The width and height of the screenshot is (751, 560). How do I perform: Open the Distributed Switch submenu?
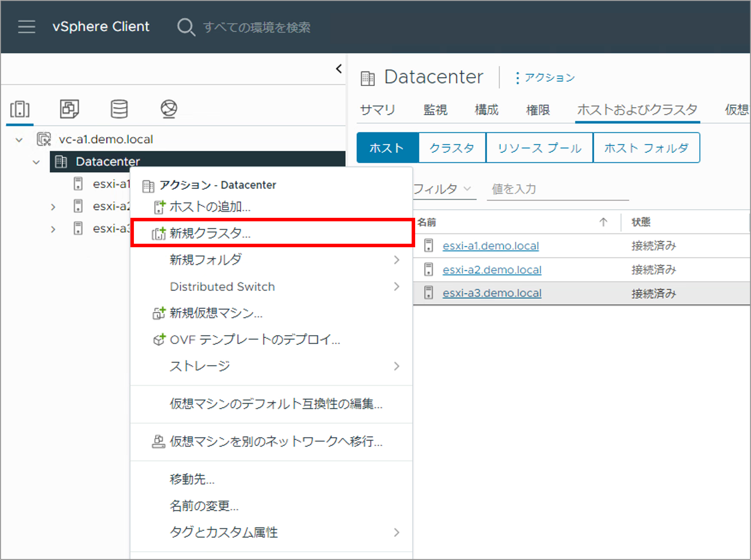(271, 287)
